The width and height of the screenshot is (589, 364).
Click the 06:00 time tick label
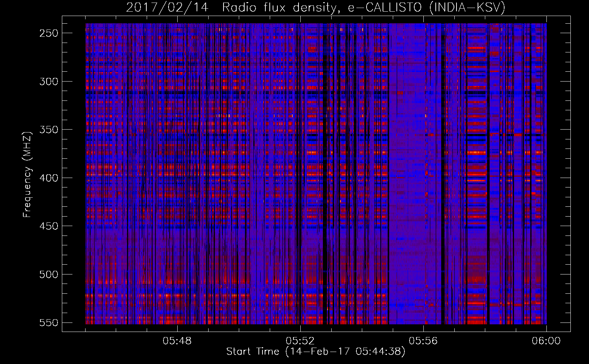(x=546, y=341)
